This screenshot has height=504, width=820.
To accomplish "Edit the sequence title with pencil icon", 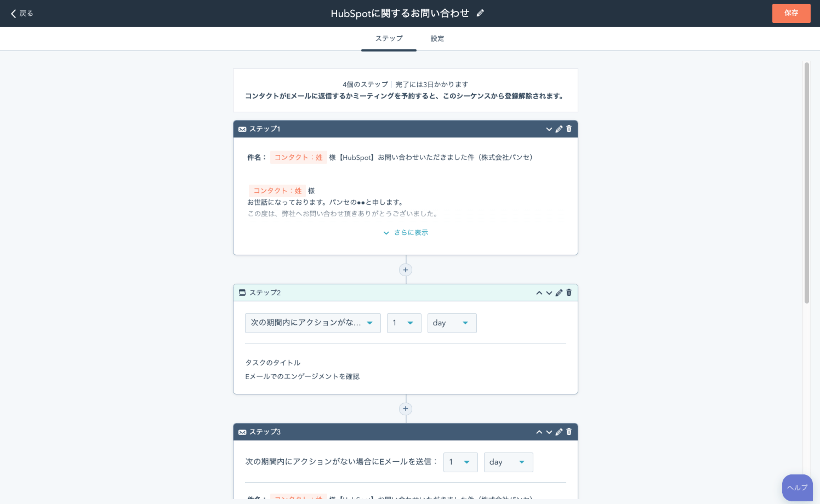I will tap(480, 13).
